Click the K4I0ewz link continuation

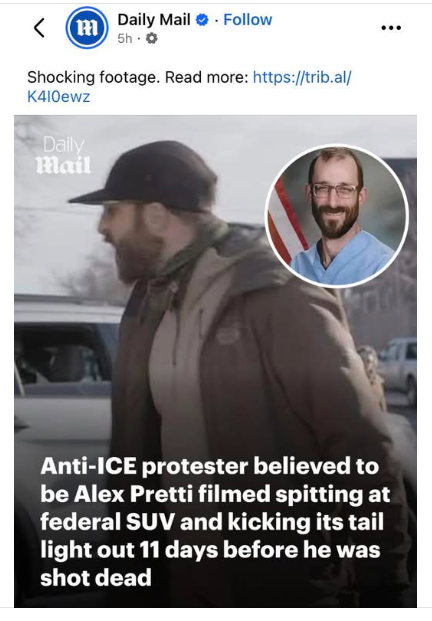point(59,96)
